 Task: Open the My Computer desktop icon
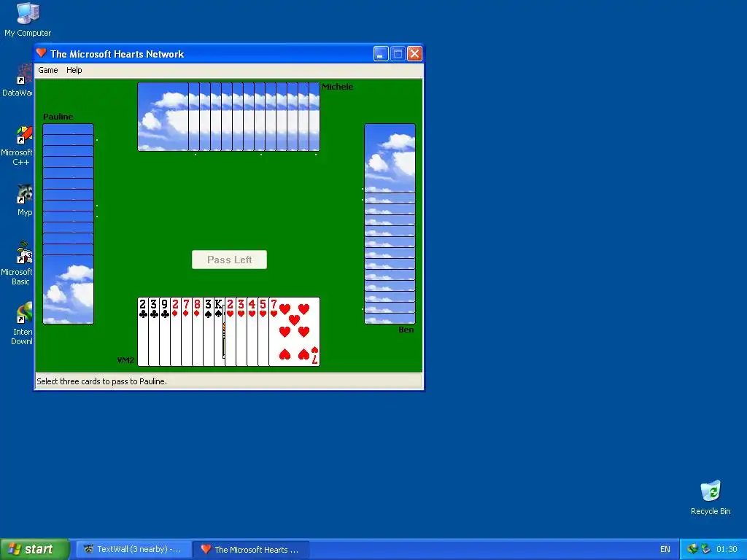click(x=28, y=20)
